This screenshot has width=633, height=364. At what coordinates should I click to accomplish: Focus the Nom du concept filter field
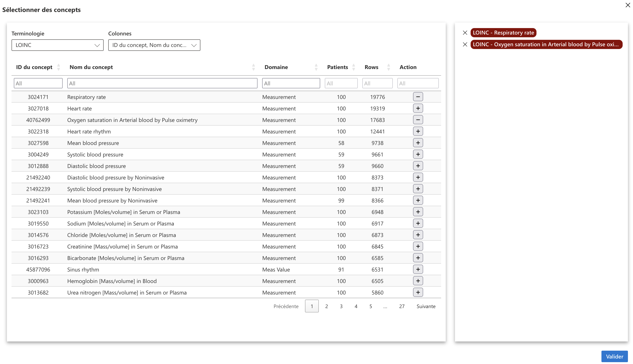(162, 83)
